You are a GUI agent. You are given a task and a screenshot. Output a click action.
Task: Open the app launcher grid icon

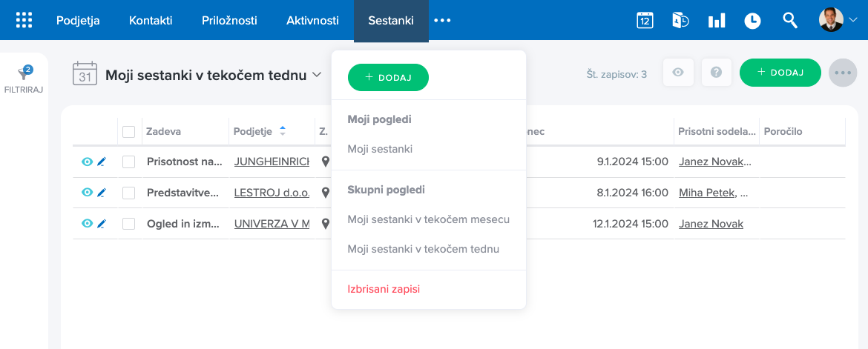24,20
